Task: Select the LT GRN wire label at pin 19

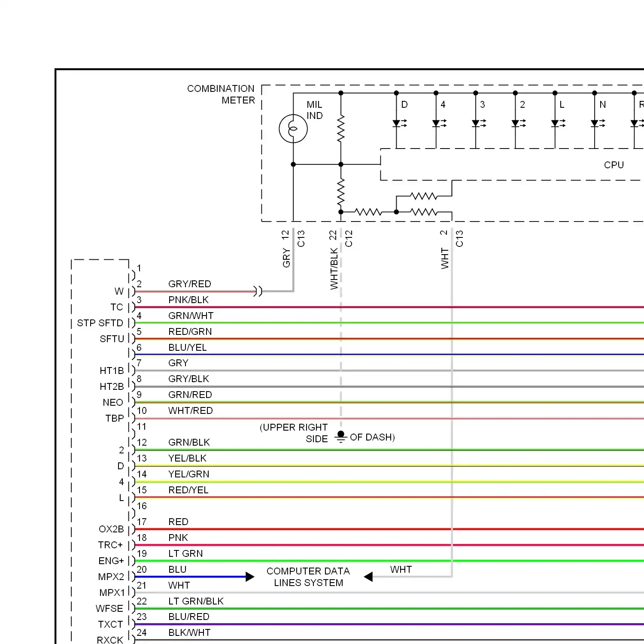Action: (185, 553)
